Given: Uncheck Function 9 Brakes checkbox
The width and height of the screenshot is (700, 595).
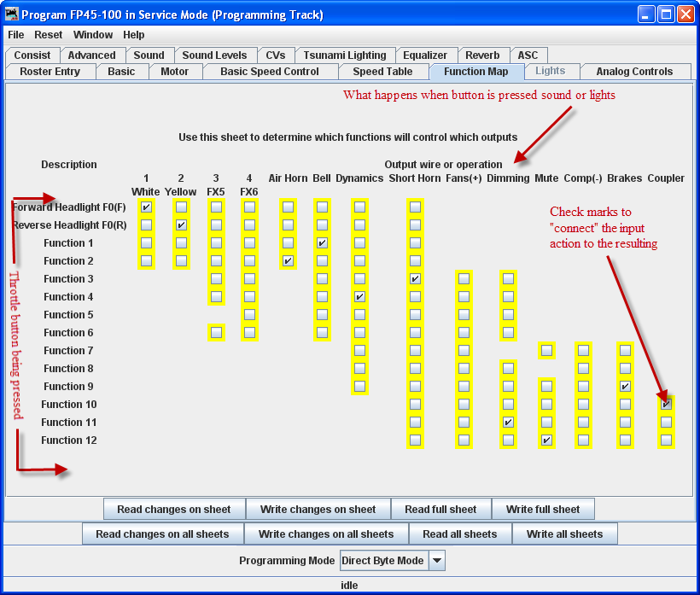Looking at the screenshot, I should (625, 387).
